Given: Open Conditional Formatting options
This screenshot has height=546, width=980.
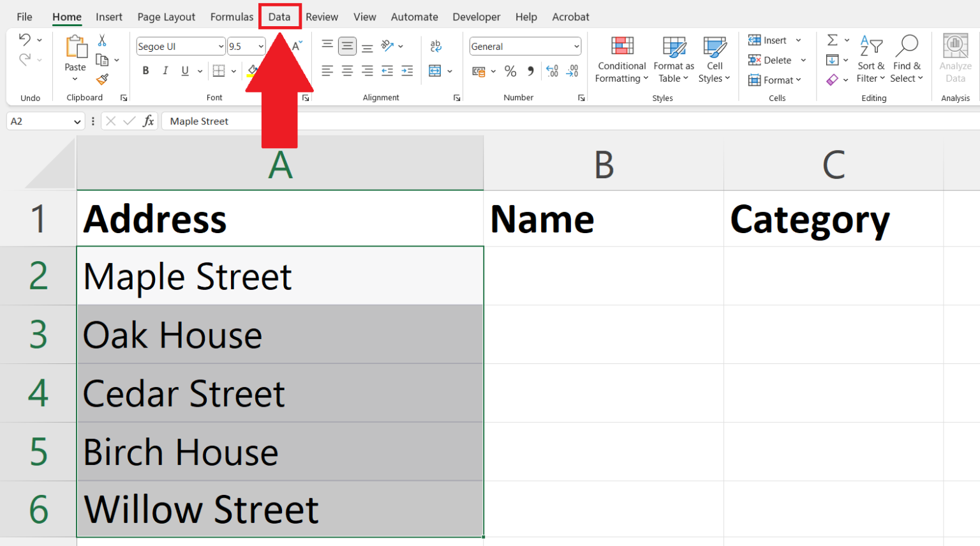Looking at the screenshot, I should click(621, 59).
